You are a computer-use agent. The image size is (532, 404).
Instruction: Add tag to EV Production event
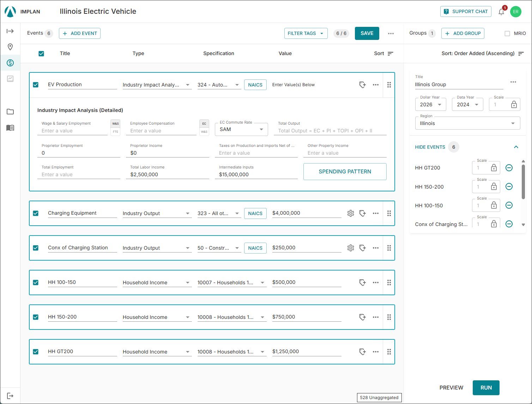(x=363, y=85)
